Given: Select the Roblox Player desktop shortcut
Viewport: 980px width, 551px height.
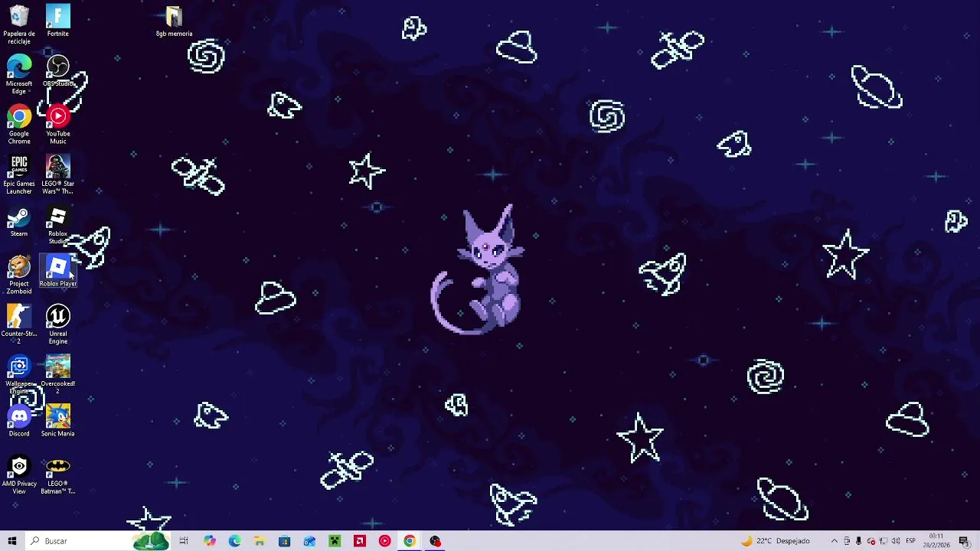Looking at the screenshot, I should pos(58,272).
